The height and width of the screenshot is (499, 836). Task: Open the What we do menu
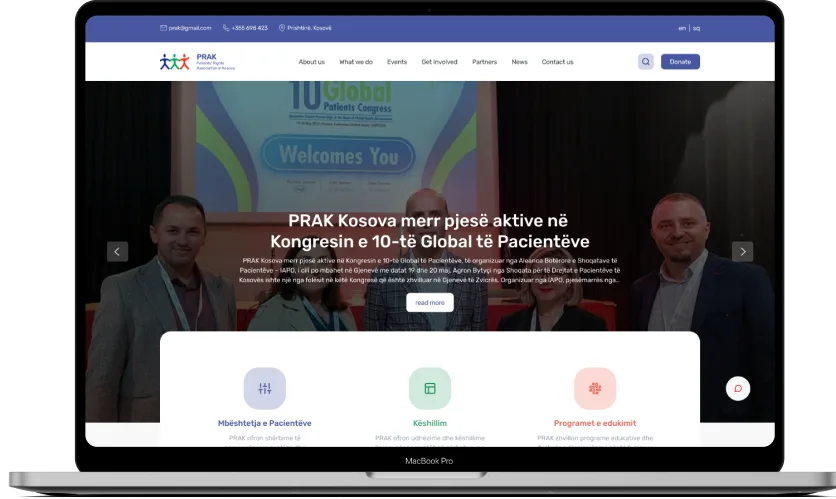click(356, 62)
